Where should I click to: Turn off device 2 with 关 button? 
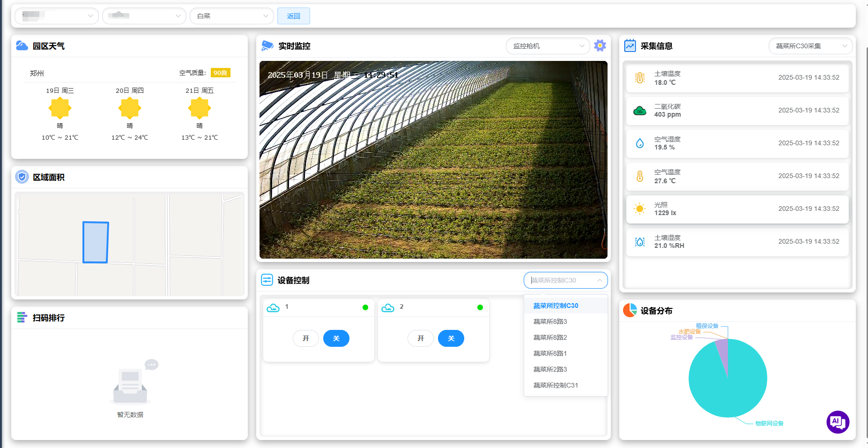[x=451, y=338]
